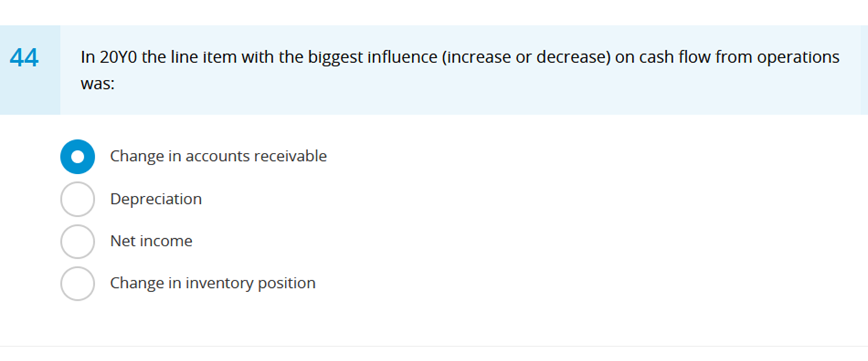Click the blue number badge area
The height and width of the screenshot is (361, 868).
point(29,69)
